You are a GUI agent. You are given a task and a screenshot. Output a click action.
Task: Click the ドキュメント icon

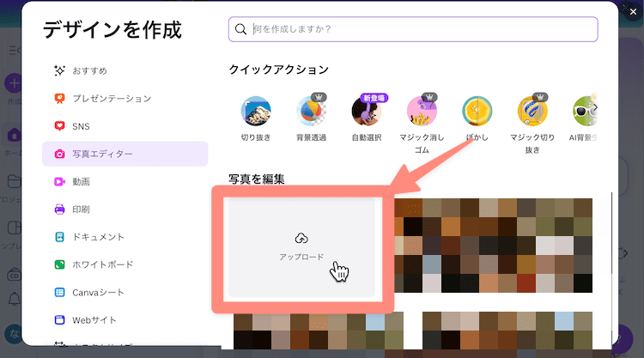click(59, 237)
